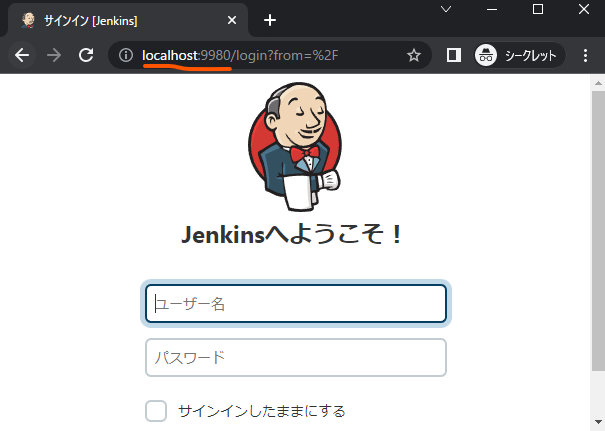This screenshot has height=431, width=605.
Task: Click the browser forward arrow
Action: click(x=54, y=55)
